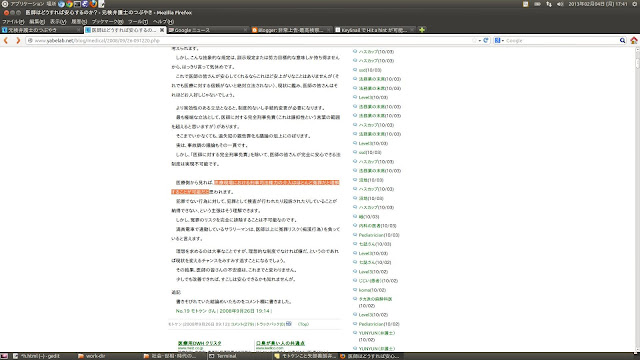Switch to the Google ニュース tab
Viewport: 640px width, 360px height.
(x=208, y=30)
